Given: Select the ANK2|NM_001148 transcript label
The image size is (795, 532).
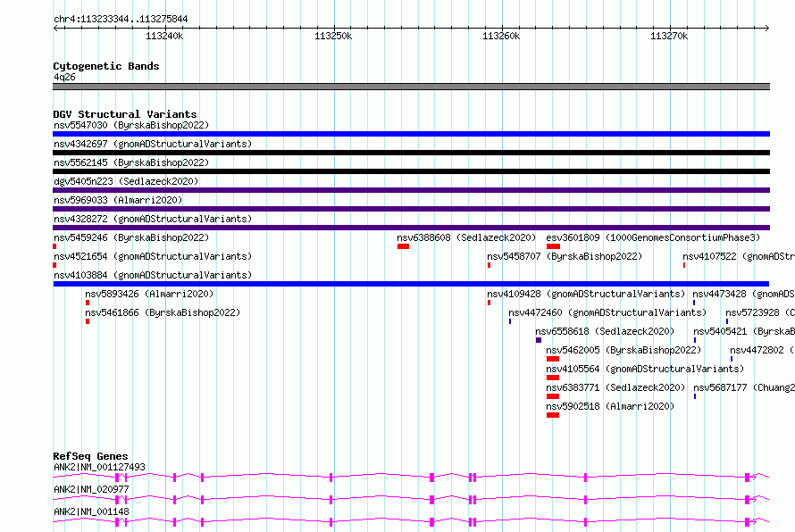Looking at the screenshot, I should coord(91,511).
